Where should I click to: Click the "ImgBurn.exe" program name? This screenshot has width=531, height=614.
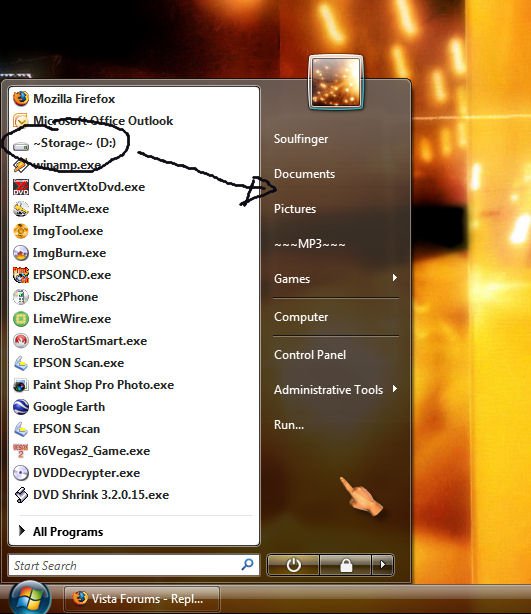tap(69, 253)
